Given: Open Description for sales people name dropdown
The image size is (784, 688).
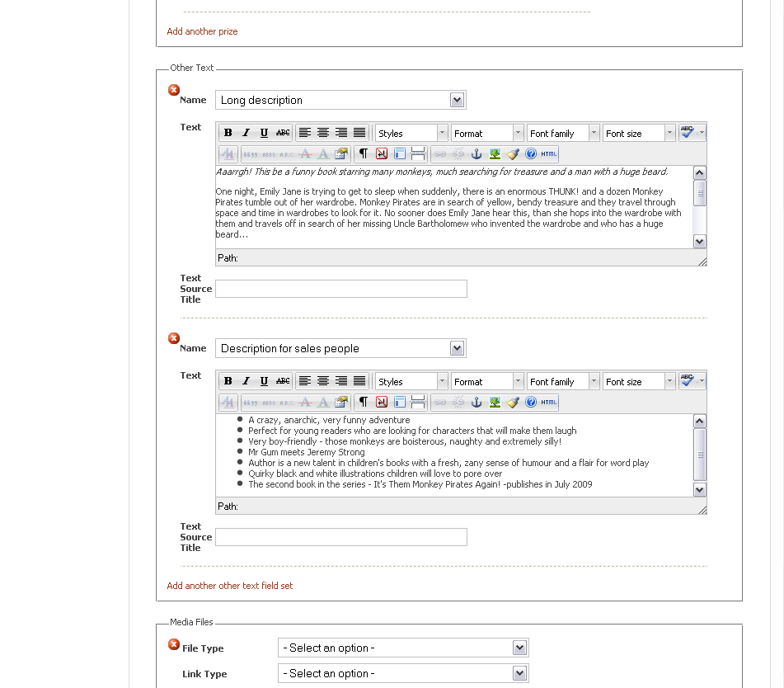Looking at the screenshot, I should (340, 348).
